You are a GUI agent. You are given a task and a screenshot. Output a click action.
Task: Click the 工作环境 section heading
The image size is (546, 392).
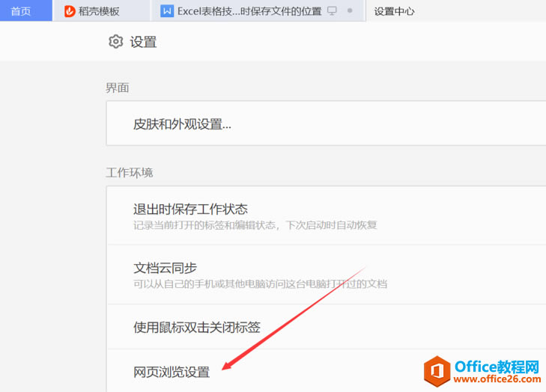tap(129, 173)
